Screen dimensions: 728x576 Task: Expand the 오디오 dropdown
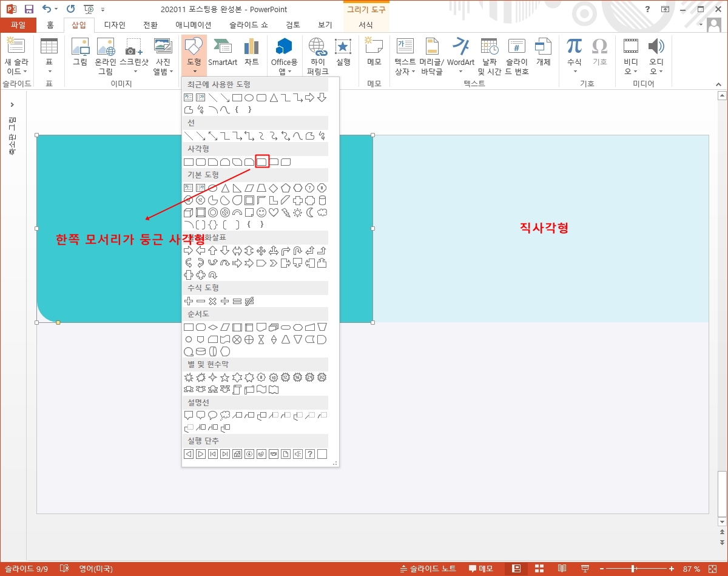656,56
